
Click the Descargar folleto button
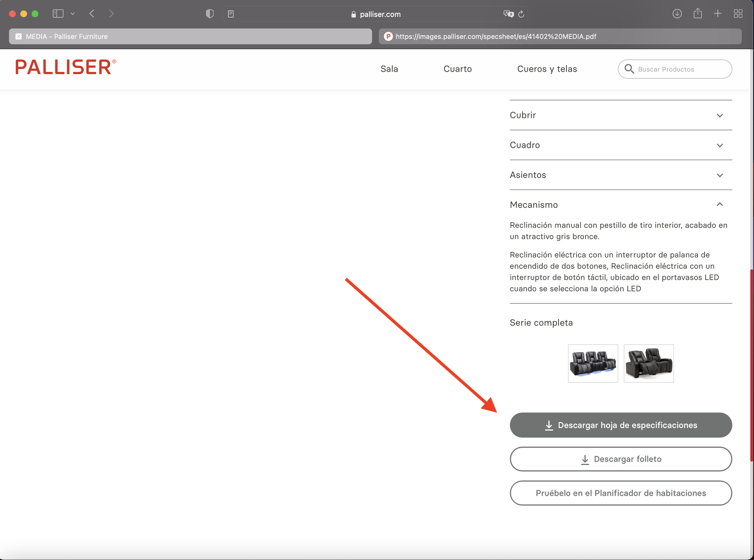click(621, 459)
